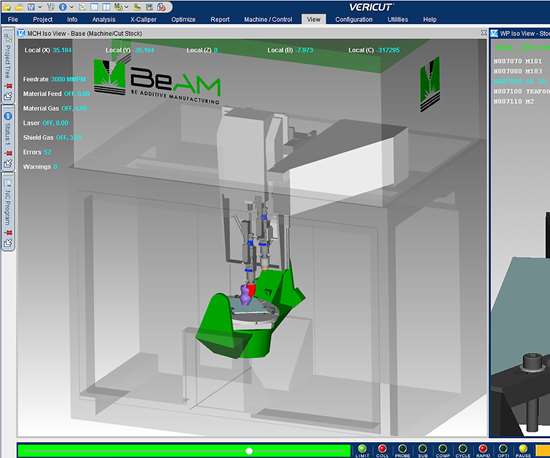
Task: Click the Warnings count in the overlay
Action: (40, 167)
